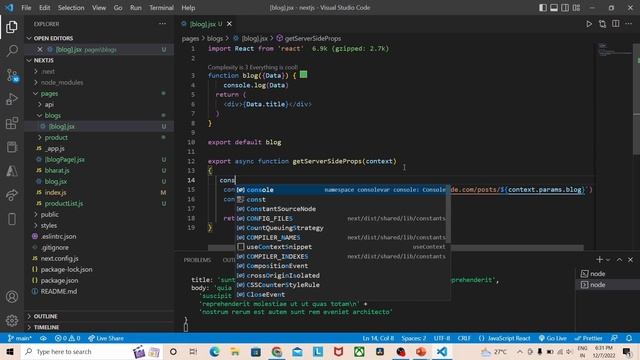Click the Prettier status bar item

coord(588,338)
